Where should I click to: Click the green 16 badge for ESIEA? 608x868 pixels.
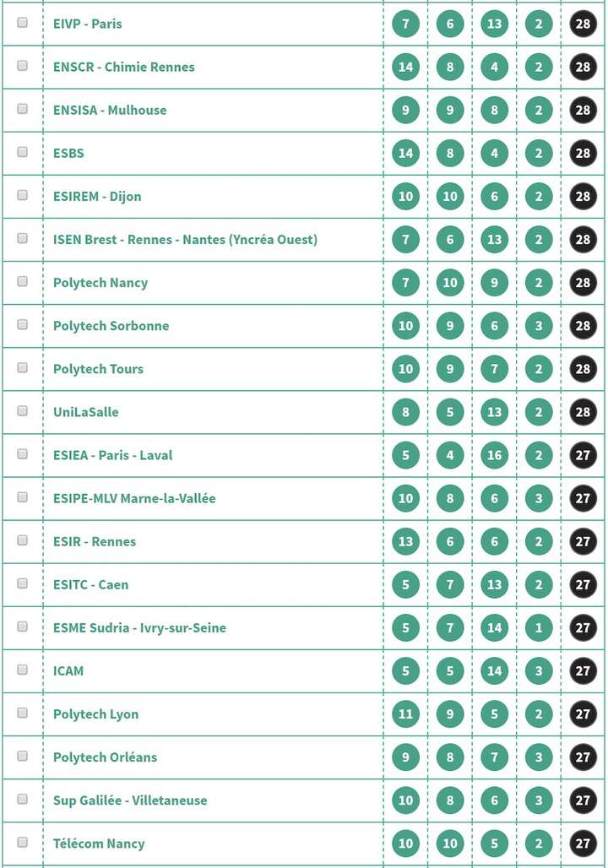(494, 455)
